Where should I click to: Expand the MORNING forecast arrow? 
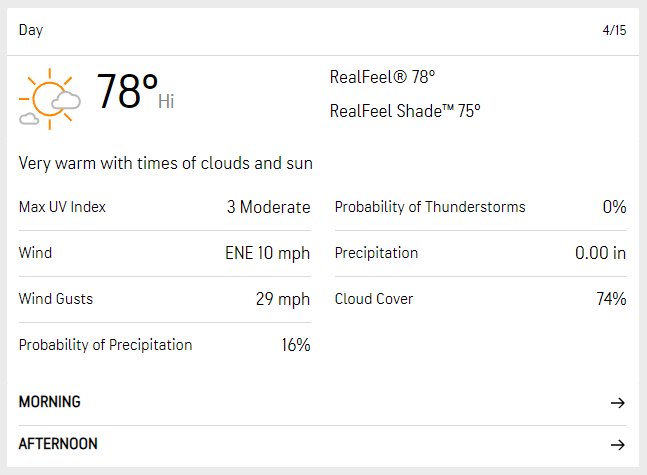click(x=618, y=402)
